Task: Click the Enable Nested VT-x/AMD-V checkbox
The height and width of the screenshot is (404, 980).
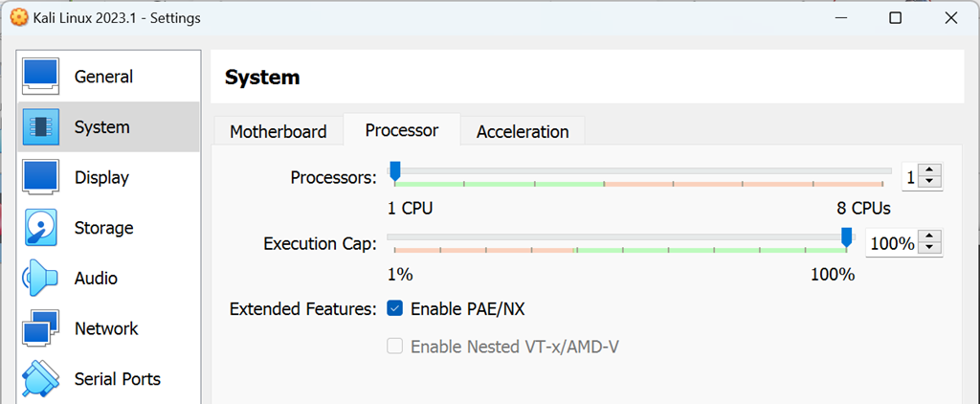Action: [x=395, y=347]
